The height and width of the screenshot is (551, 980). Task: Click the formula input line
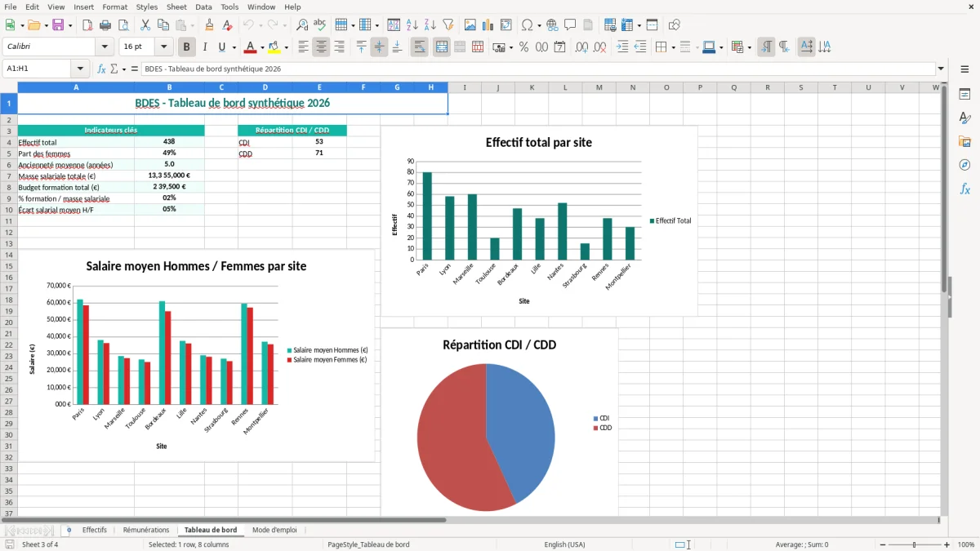pos(537,69)
